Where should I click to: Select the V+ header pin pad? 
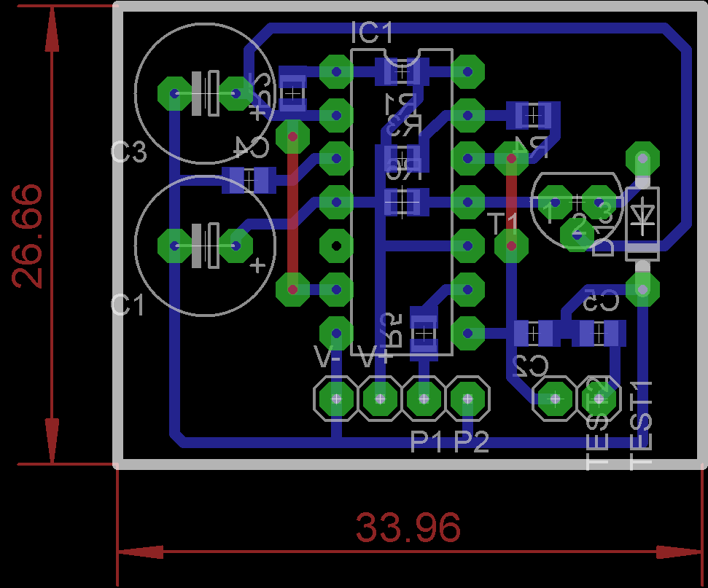(x=380, y=399)
